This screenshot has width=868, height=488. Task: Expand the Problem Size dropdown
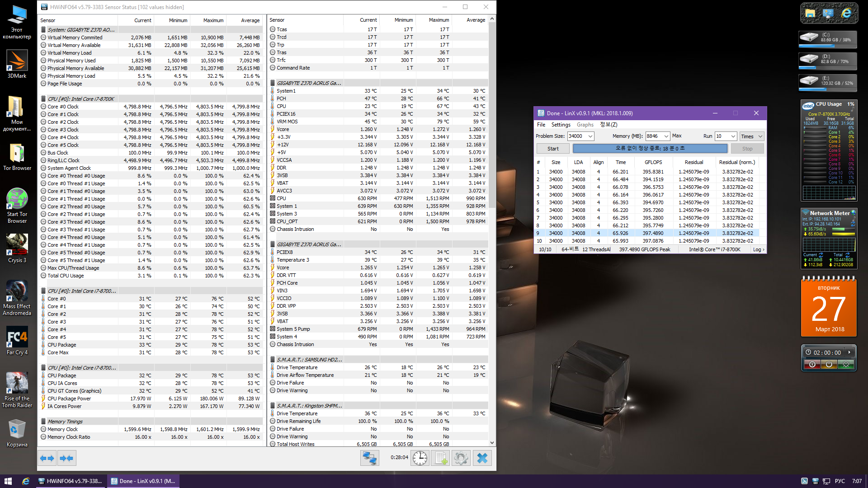click(590, 136)
